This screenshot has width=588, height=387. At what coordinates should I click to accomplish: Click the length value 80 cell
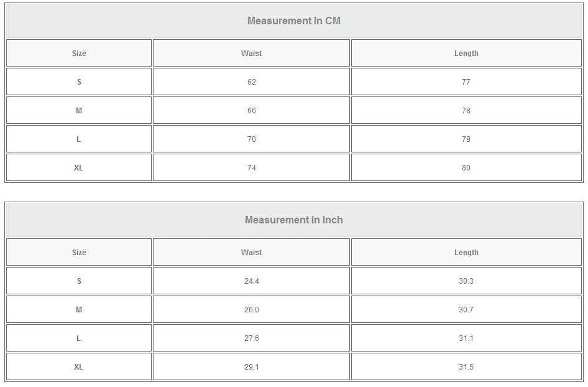coord(466,168)
